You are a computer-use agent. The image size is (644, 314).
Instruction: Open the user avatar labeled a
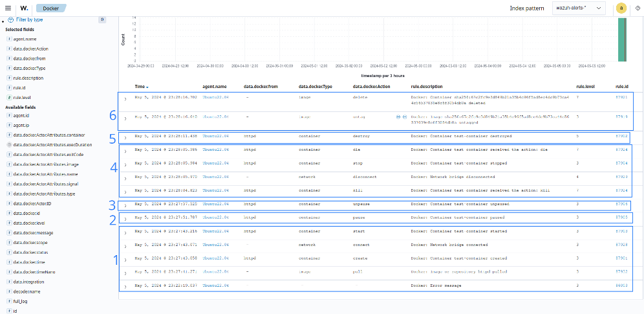pyautogui.click(x=621, y=8)
